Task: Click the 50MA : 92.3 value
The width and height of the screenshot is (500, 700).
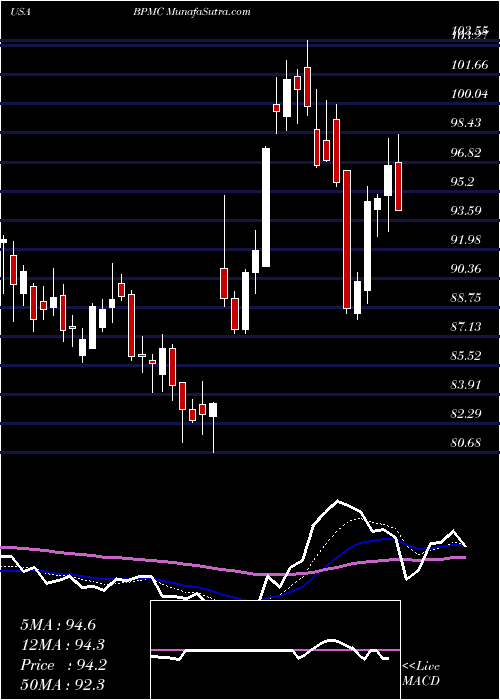Action: click(x=62, y=685)
